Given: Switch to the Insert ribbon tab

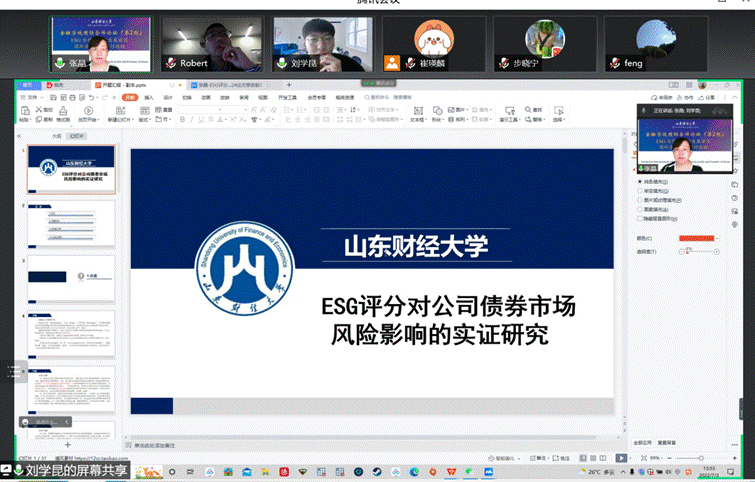Looking at the screenshot, I should coord(148,97).
